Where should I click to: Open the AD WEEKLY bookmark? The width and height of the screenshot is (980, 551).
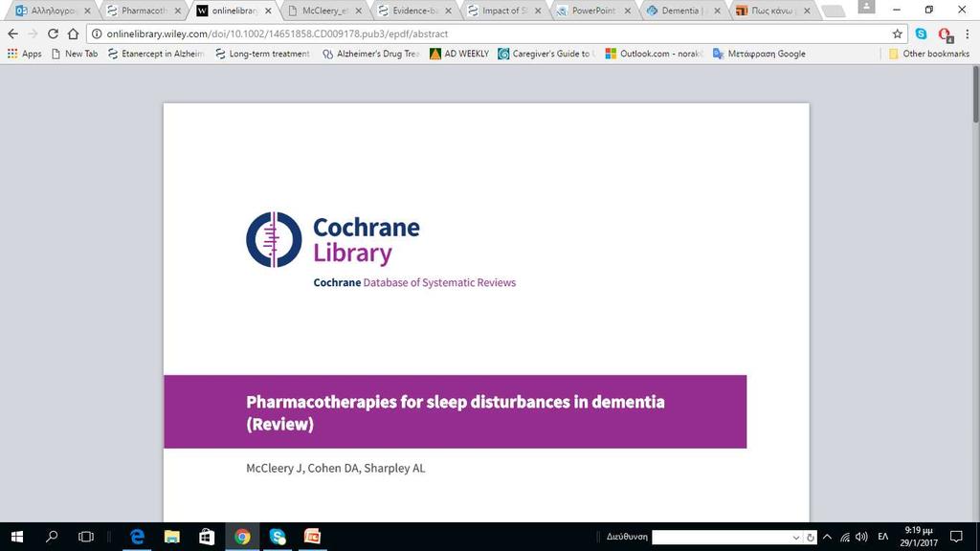459,54
